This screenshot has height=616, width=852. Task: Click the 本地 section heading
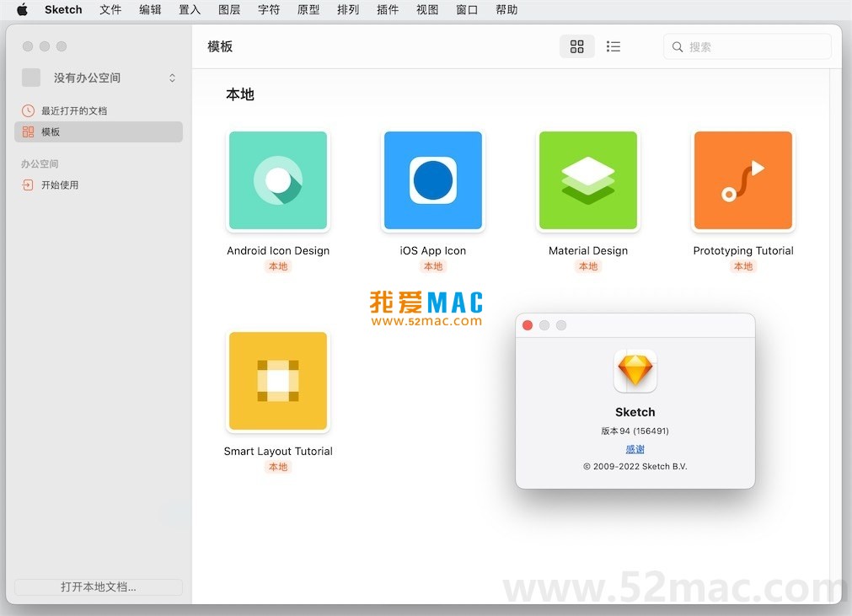(x=240, y=94)
